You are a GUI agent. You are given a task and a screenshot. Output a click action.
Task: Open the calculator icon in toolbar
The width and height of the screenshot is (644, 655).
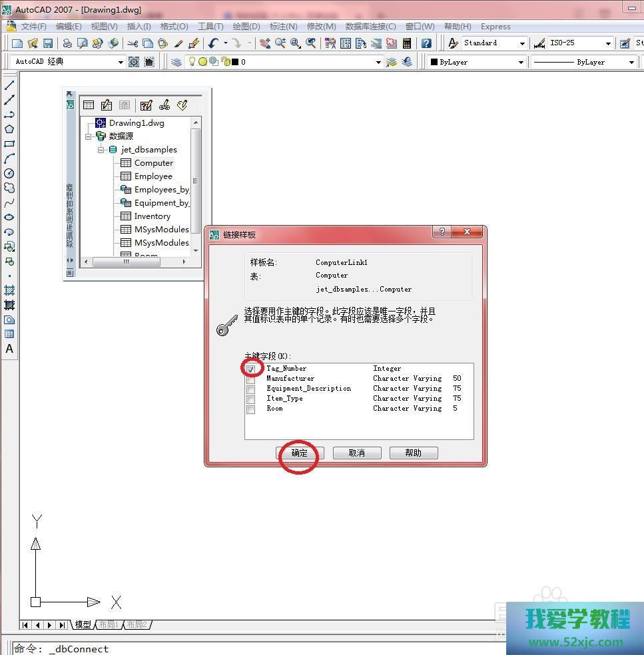tap(407, 43)
